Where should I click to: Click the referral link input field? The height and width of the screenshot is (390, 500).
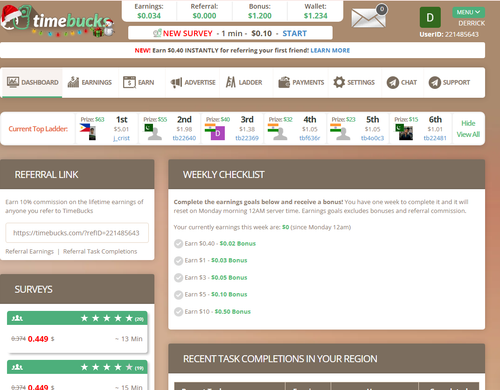77,233
